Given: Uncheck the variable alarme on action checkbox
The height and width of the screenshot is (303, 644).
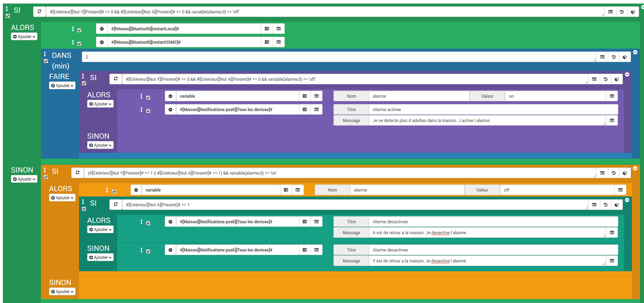Looking at the screenshot, I should point(148,98).
